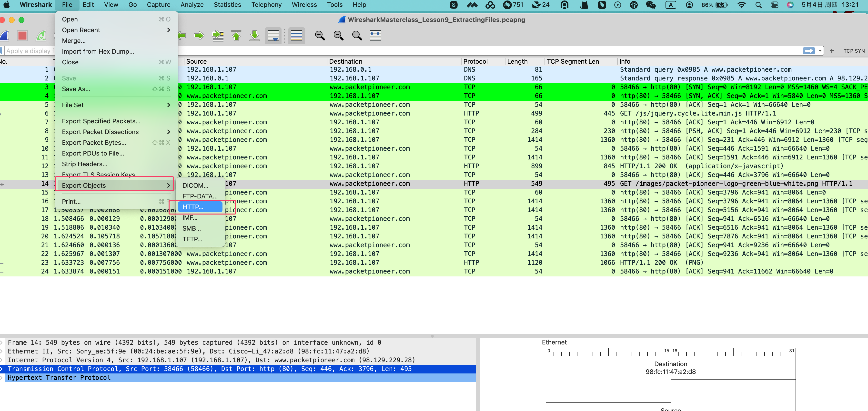Toggle auto-scroll in live capture
868x411 pixels.
coord(273,35)
